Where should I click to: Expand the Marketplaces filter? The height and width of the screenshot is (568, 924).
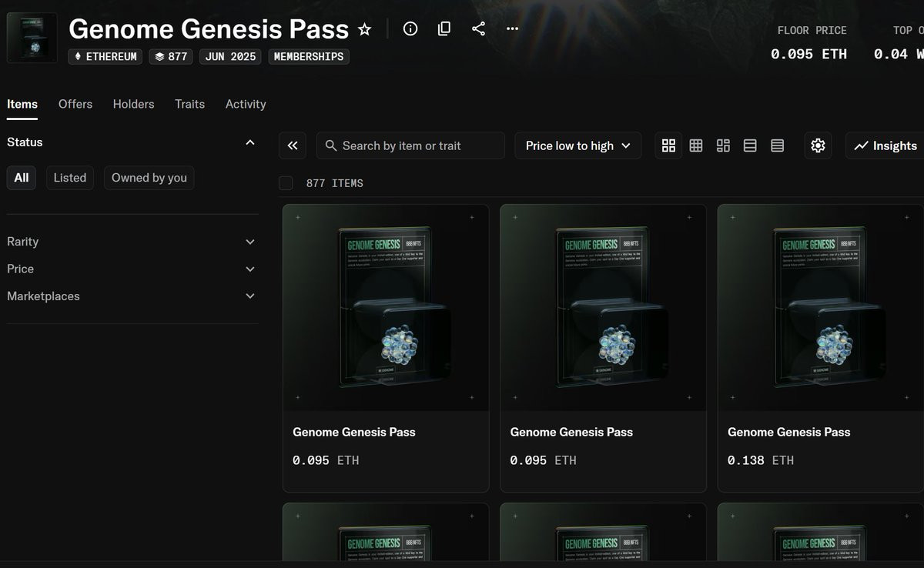(132, 296)
